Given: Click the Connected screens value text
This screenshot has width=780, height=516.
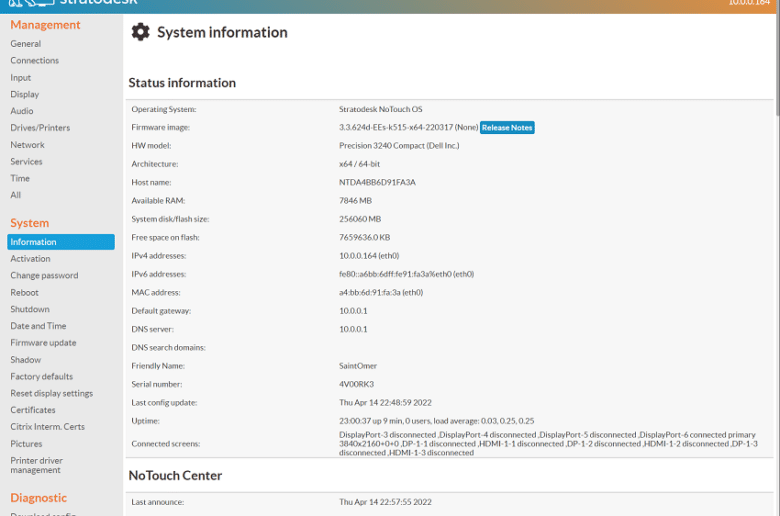Looking at the screenshot, I should pos(548,444).
